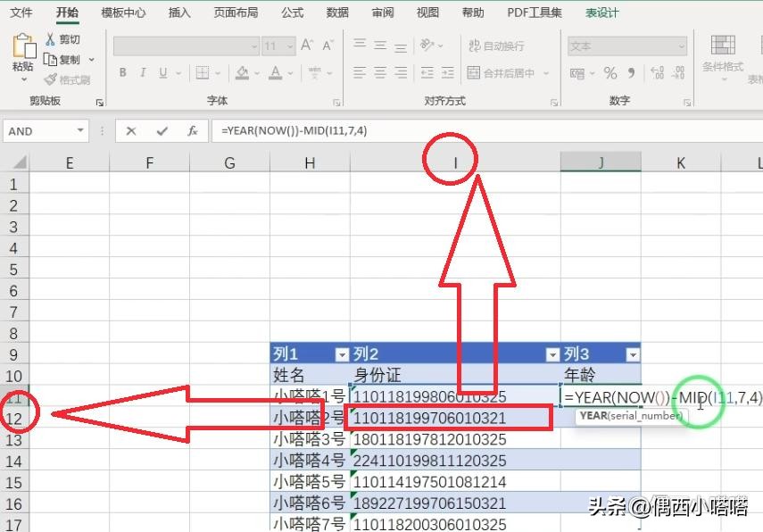The image size is (763, 532).
Task: Open the Font Color picker
Action: pos(275,72)
